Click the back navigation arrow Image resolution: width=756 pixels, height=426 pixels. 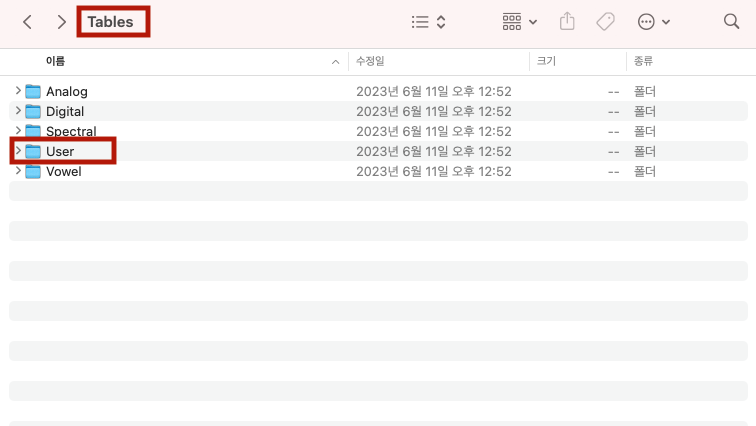click(27, 21)
